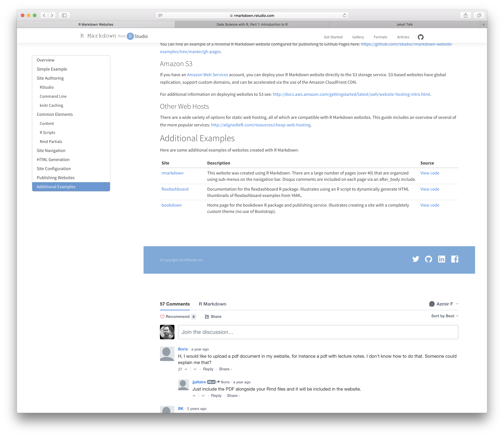This screenshot has height=437, width=504.
Task: Jump to RStudio in the sidebar
Action: [x=71, y=87]
